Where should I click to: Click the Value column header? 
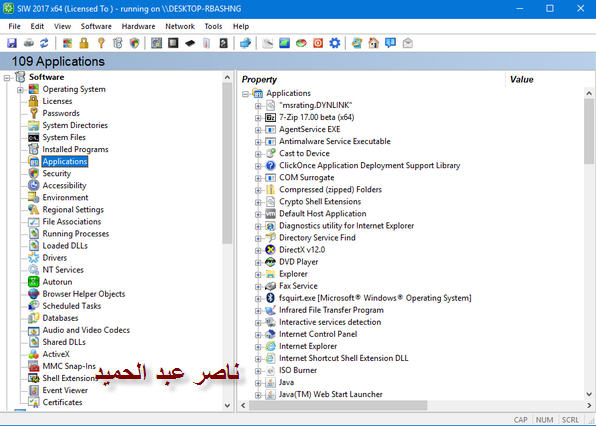(x=522, y=79)
